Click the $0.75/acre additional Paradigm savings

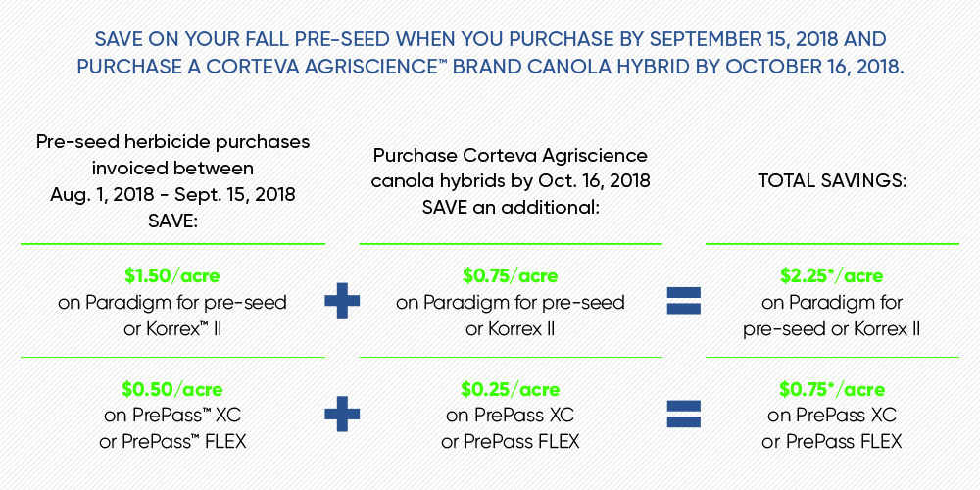(x=510, y=275)
